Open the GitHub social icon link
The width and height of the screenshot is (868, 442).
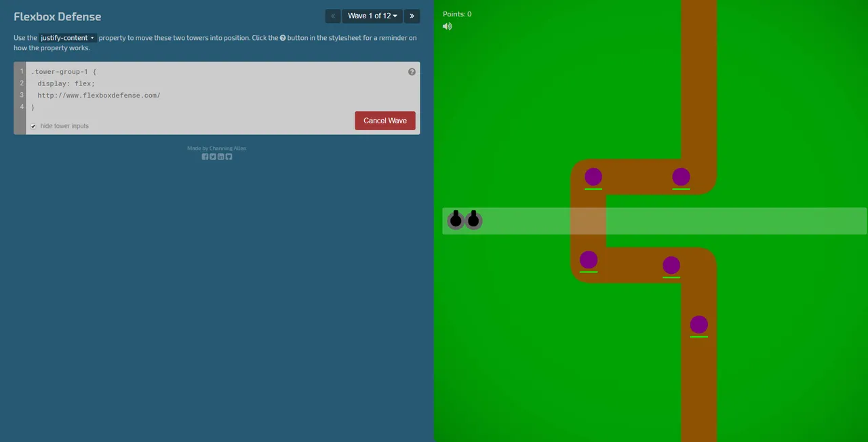click(x=229, y=157)
